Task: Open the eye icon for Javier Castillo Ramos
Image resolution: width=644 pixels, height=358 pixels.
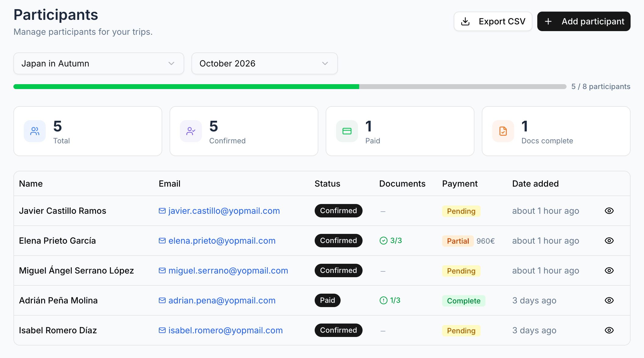Action: pos(609,210)
